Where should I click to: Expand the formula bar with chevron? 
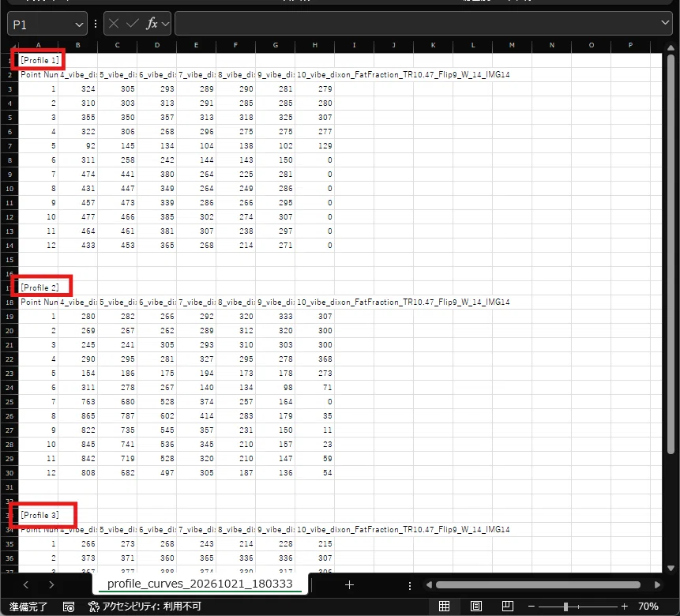point(665,22)
